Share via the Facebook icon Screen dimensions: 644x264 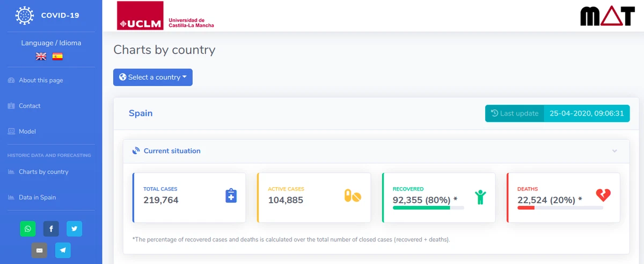coord(51,229)
